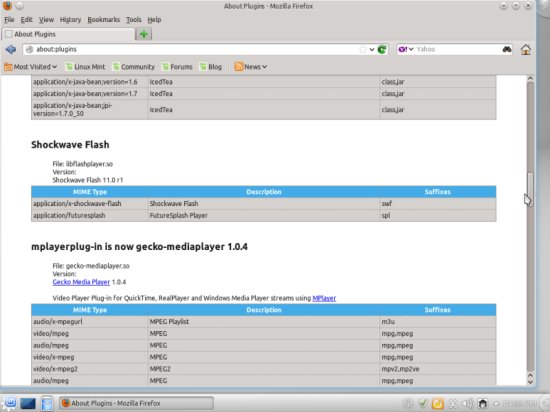Click the binoculars search icon
This screenshot has height=412, width=550.
(x=507, y=49)
